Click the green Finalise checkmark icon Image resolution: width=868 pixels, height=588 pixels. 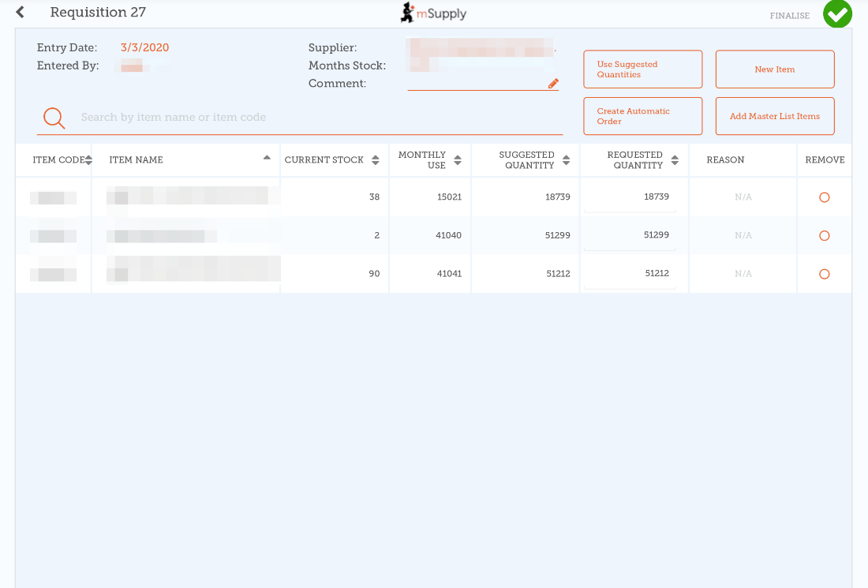(837, 13)
